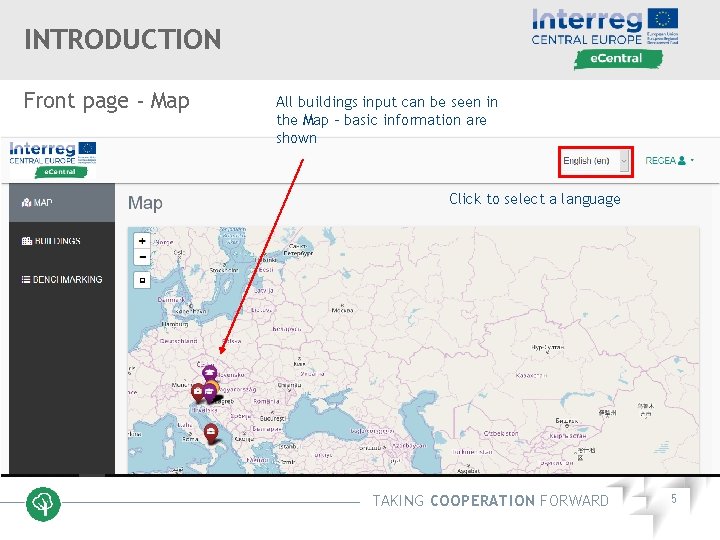Click the Hamburg label on the map
Screen dimensions: 720x540
coord(175,324)
